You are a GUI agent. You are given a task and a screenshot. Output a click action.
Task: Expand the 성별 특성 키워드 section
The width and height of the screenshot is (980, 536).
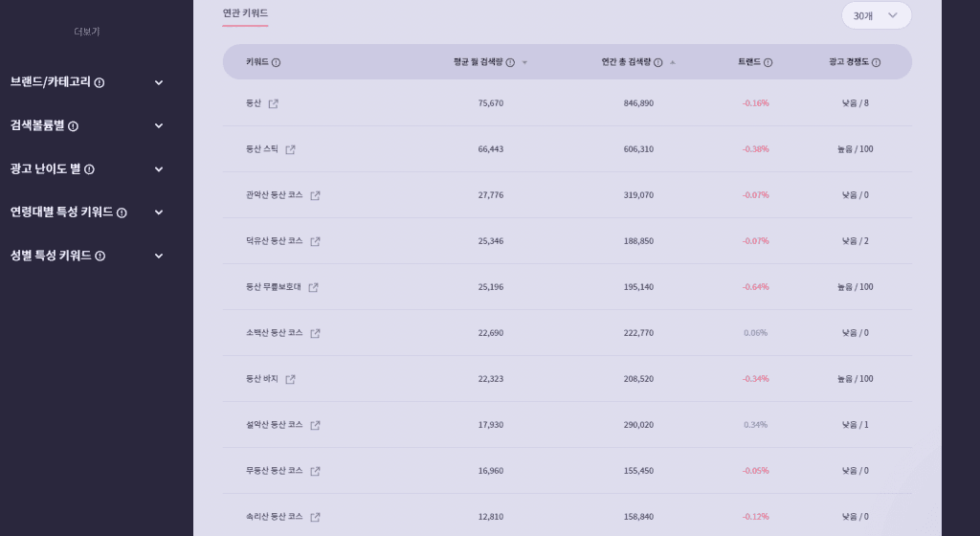[159, 256]
